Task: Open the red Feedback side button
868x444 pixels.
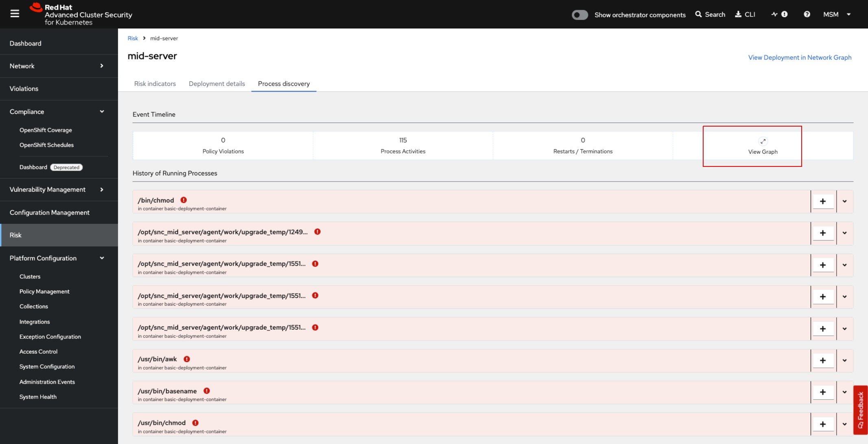Action: [860, 409]
